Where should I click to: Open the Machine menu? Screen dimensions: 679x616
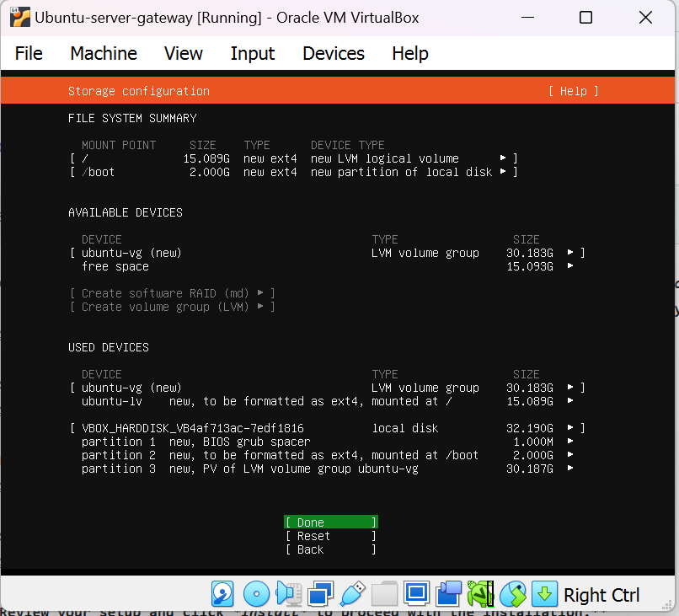pyautogui.click(x=104, y=54)
